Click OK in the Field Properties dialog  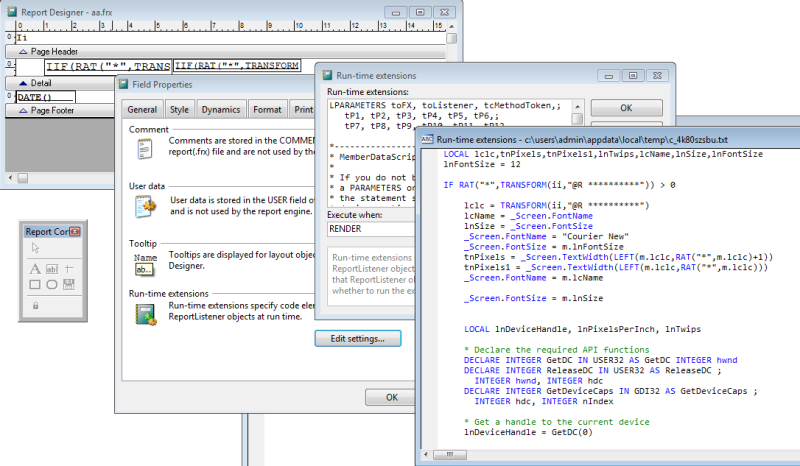coord(391,397)
